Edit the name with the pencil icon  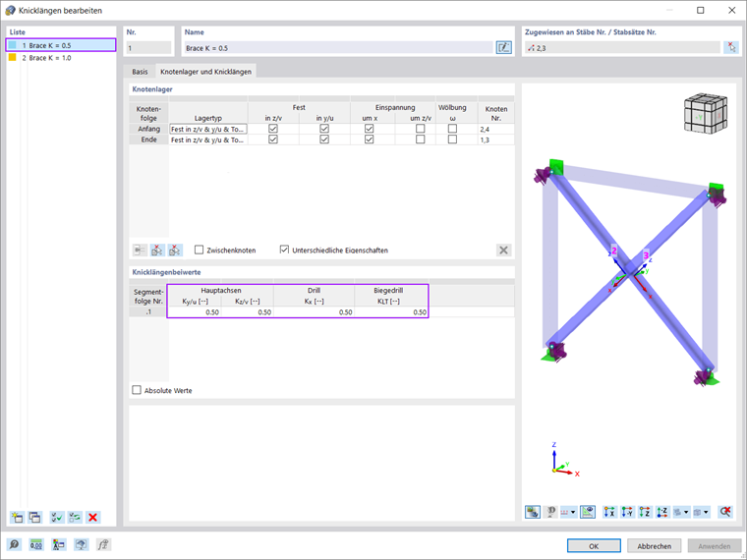click(x=503, y=47)
